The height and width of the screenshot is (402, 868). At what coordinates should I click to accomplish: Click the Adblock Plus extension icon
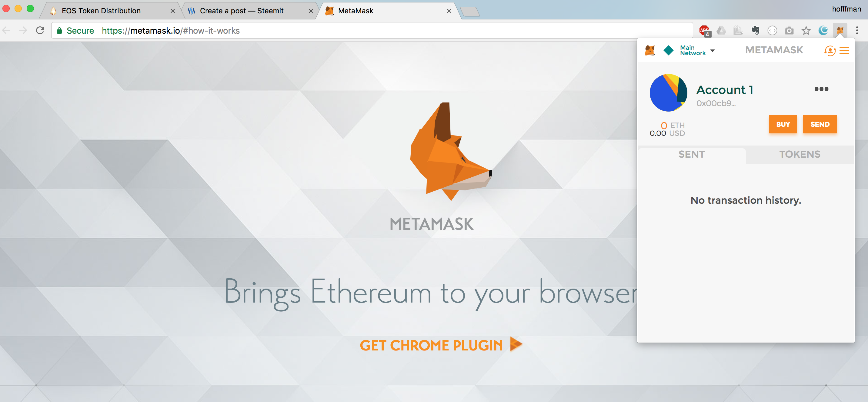click(x=704, y=31)
